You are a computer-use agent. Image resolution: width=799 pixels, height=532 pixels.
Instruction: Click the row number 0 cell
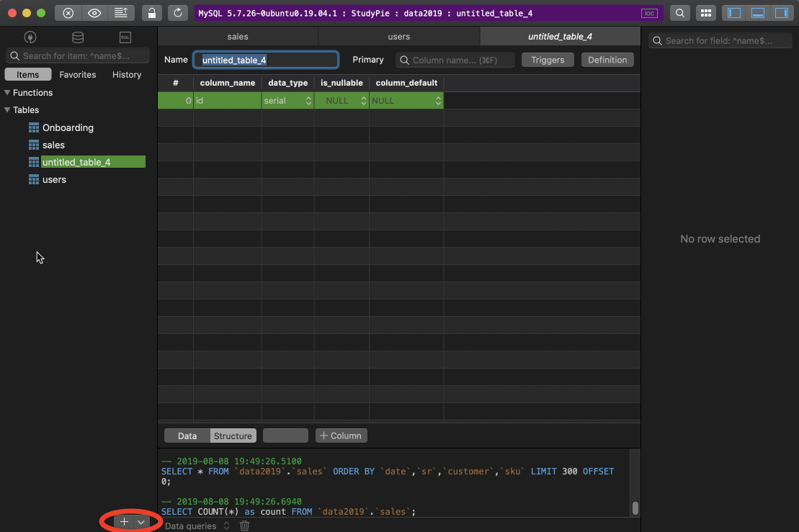[175, 101]
